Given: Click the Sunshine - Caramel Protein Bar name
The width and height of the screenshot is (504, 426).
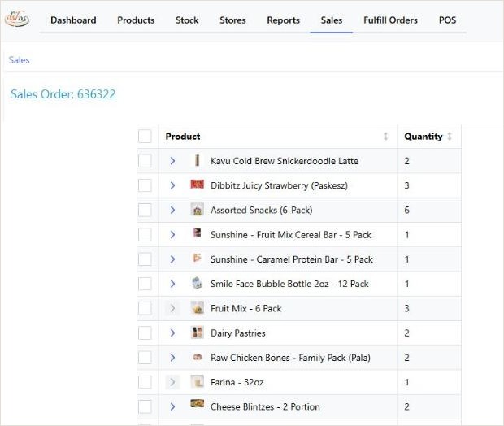Looking at the screenshot, I should coord(292,259).
